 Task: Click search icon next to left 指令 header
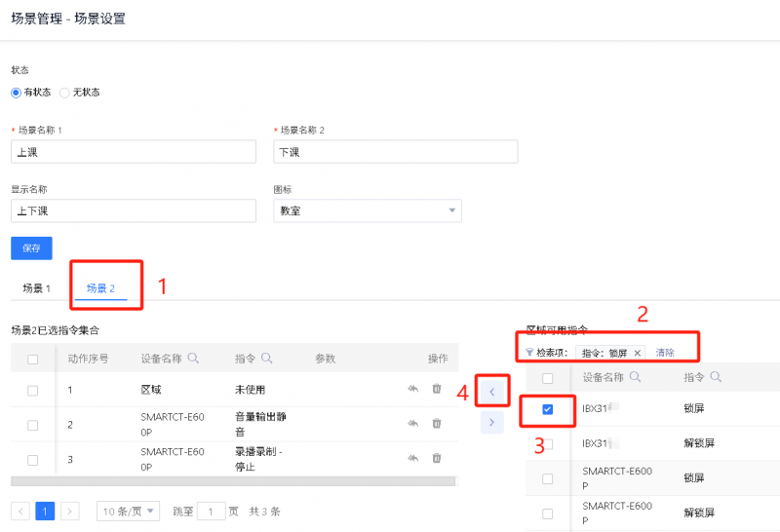click(266, 359)
